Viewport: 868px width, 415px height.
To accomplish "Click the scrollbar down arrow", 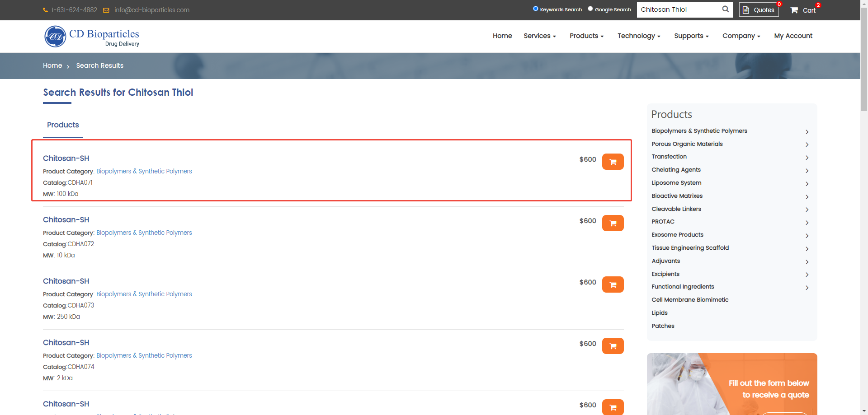I will 864,411.
